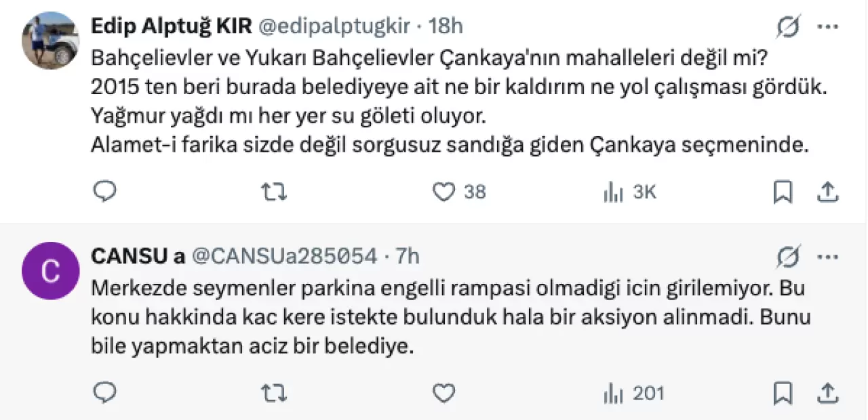Open @CANSUa285054 handle link
This screenshot has height=420, width=868.
pos(284,256)
